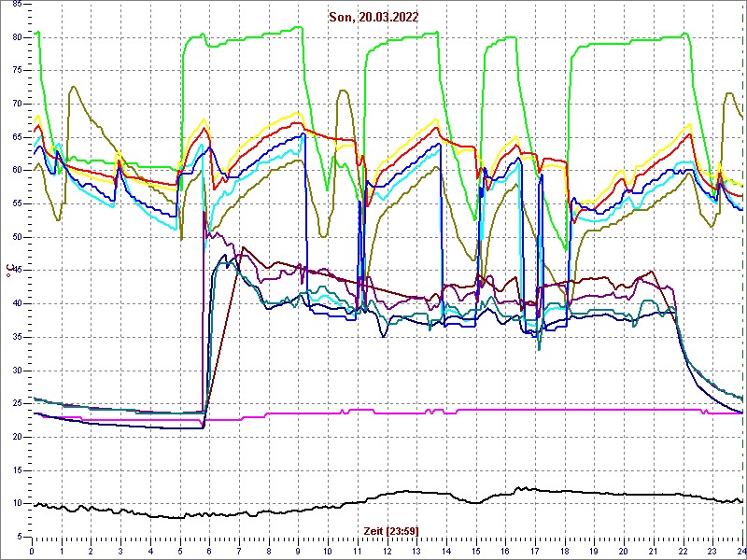Pick hour '9' on the time axis

coord(298,550)
